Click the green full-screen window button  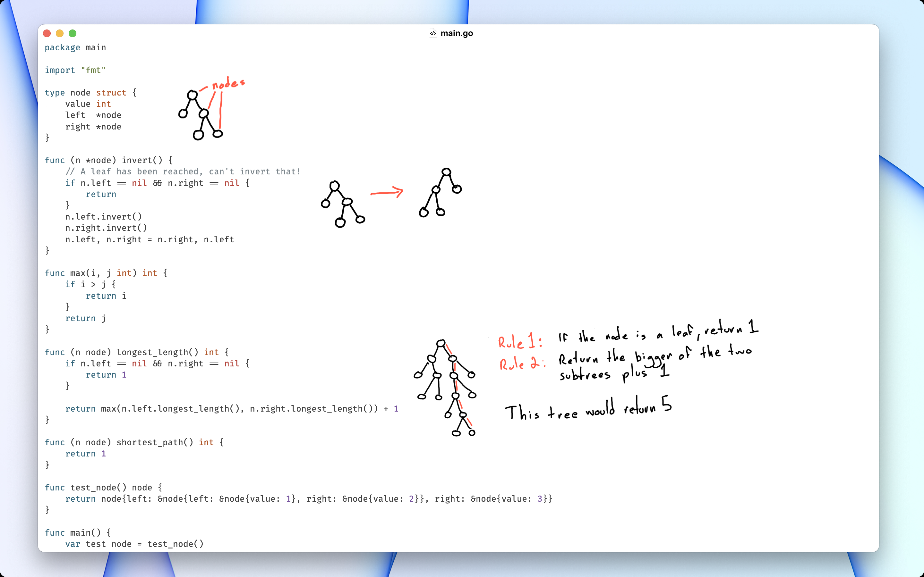(73, 33)
